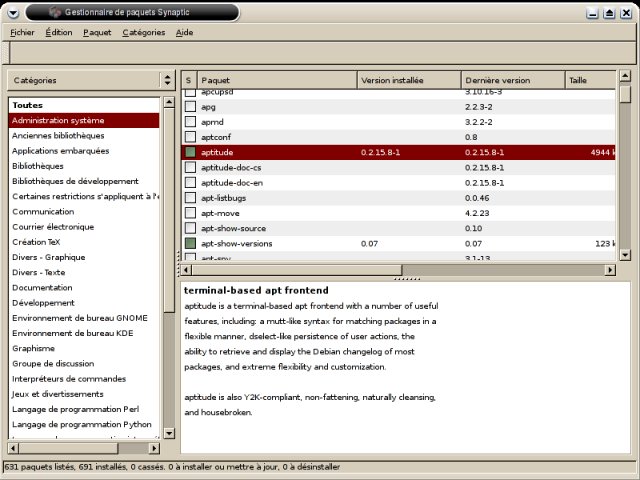Click the status icon for apt-show-versions
The image size is (640, 480).
click(189, 243)
